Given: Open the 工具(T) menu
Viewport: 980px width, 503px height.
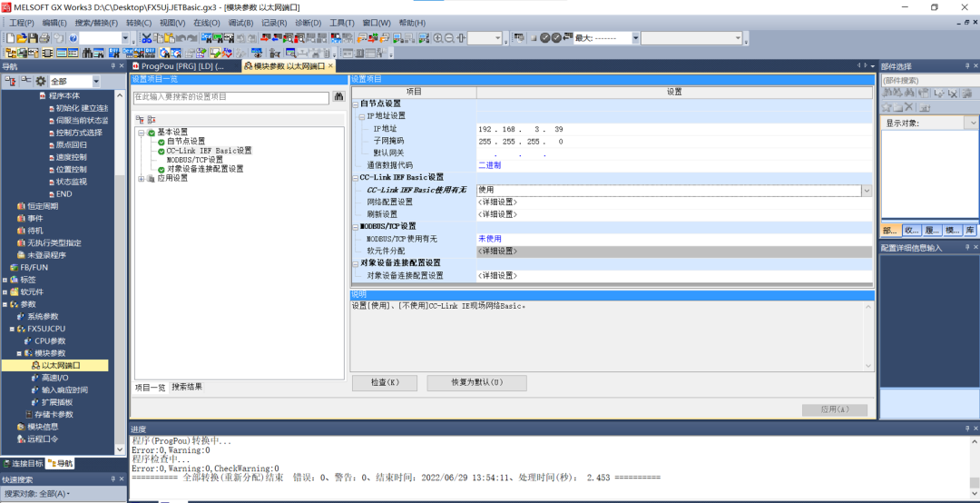Looking at the screenshot, I should click(x=341, y=23).
